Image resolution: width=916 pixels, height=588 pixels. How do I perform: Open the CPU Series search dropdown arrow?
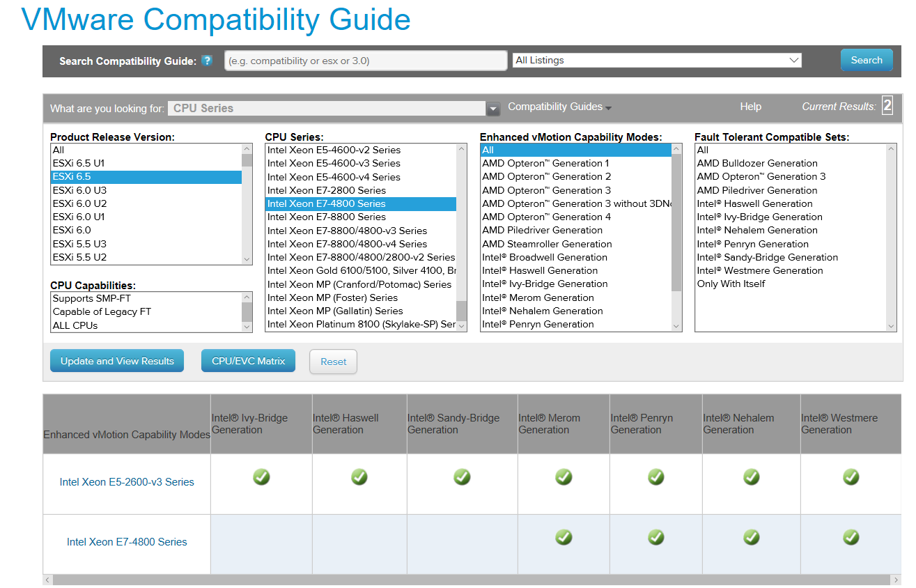point(493,109)
